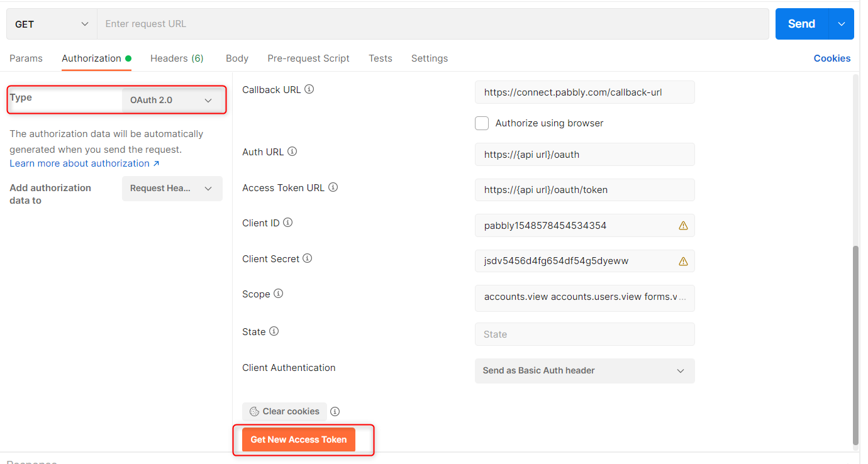Screen dimensions: 868x464
Task: Focus the Enter request URL field
Action: click(433, 24)
